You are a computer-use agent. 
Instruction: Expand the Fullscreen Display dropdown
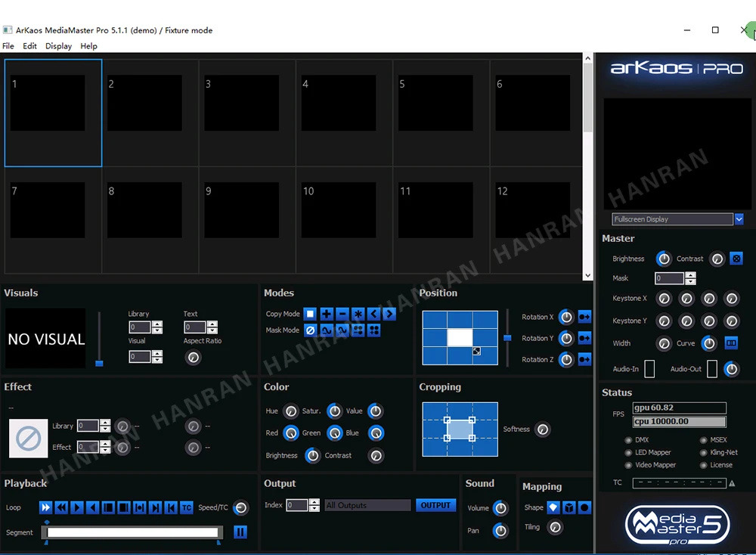(739, 219)
